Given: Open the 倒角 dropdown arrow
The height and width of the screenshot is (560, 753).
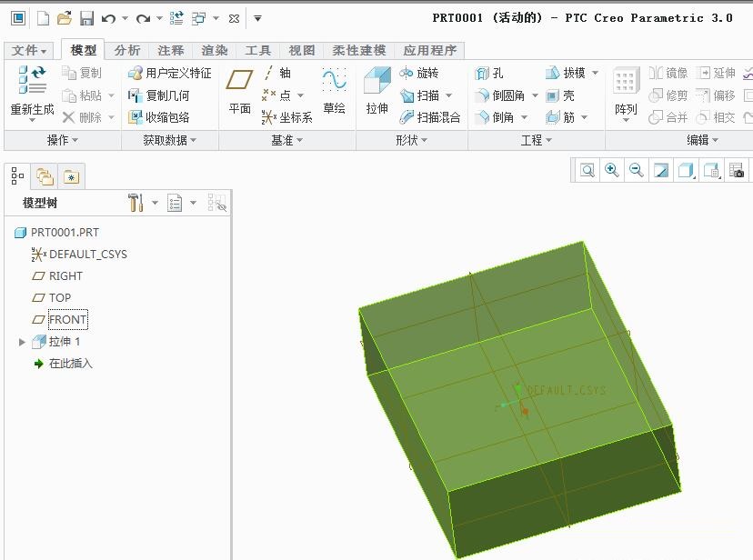Looking at the screenshot, I should coord(525,117).
